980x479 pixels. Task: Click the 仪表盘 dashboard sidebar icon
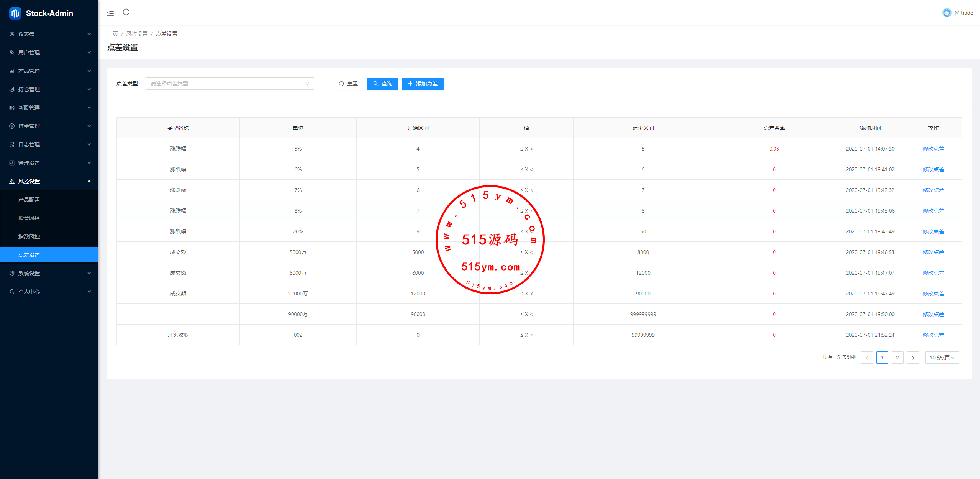[12, 34]
